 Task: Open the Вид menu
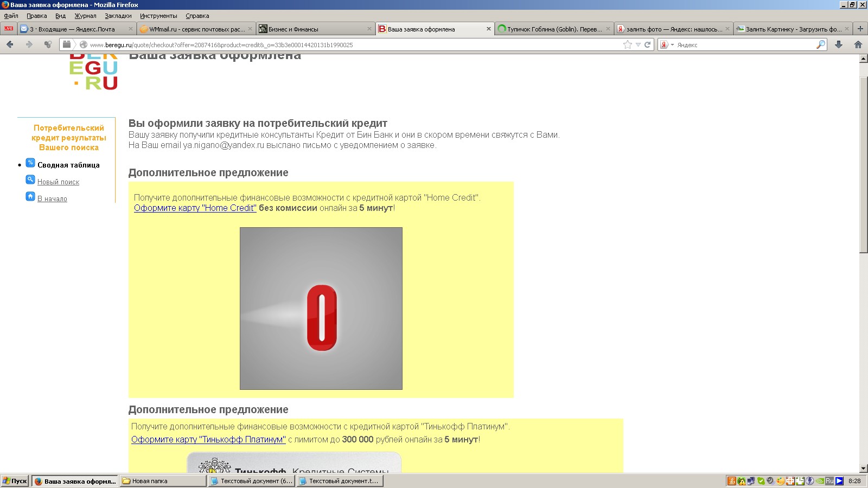coord(60,16)
